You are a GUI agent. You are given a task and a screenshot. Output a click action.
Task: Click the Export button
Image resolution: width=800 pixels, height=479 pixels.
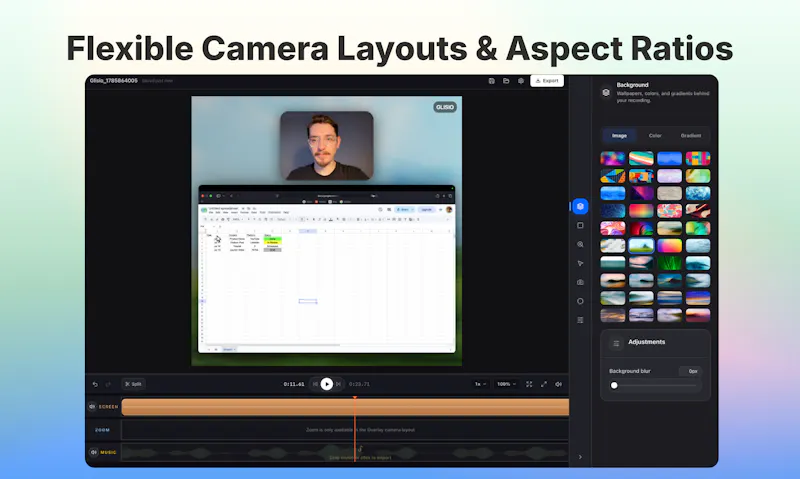click(547, 81)
